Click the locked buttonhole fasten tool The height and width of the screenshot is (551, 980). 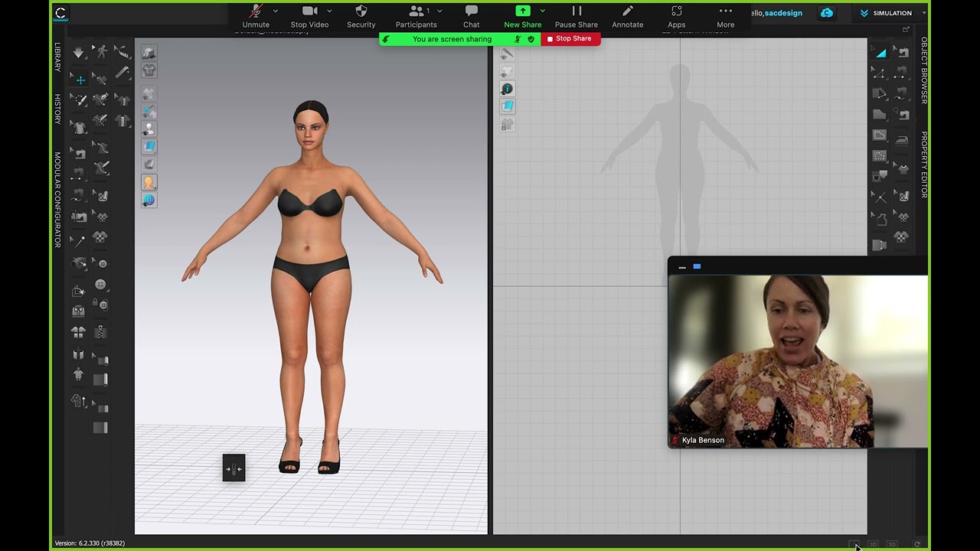pyautogui.click(x=100, y=305)
